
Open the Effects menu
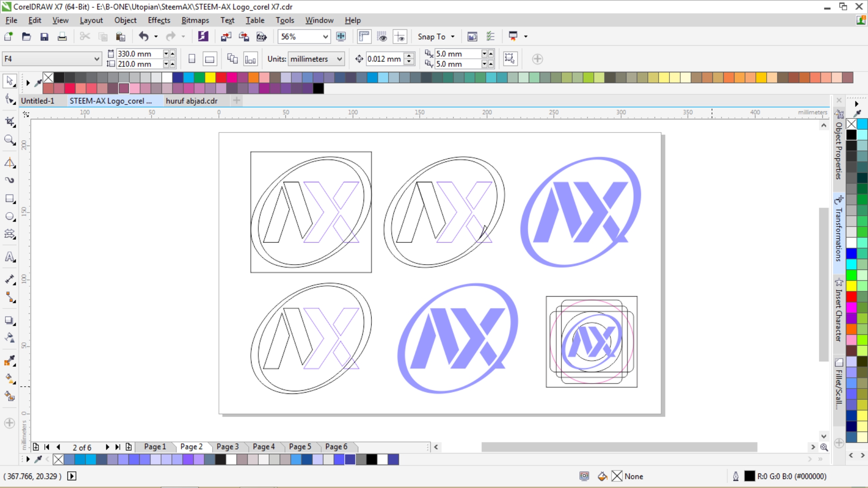point(159,20)
